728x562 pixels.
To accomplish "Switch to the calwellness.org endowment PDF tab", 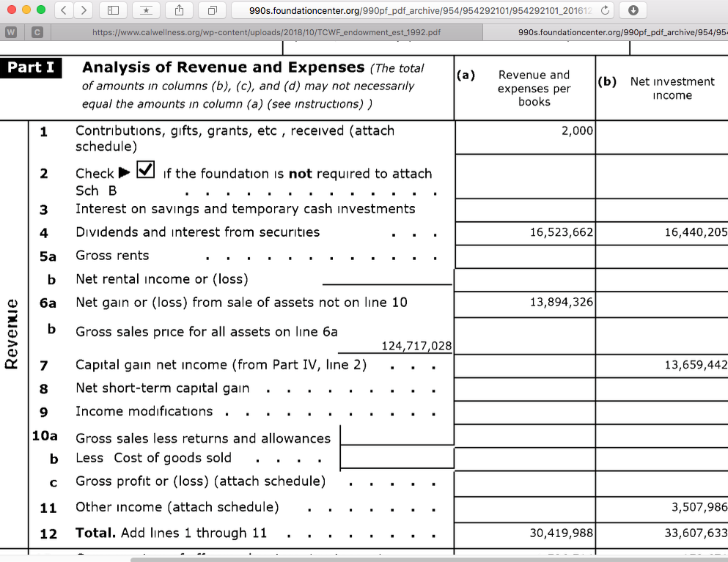I will [266, 32].
